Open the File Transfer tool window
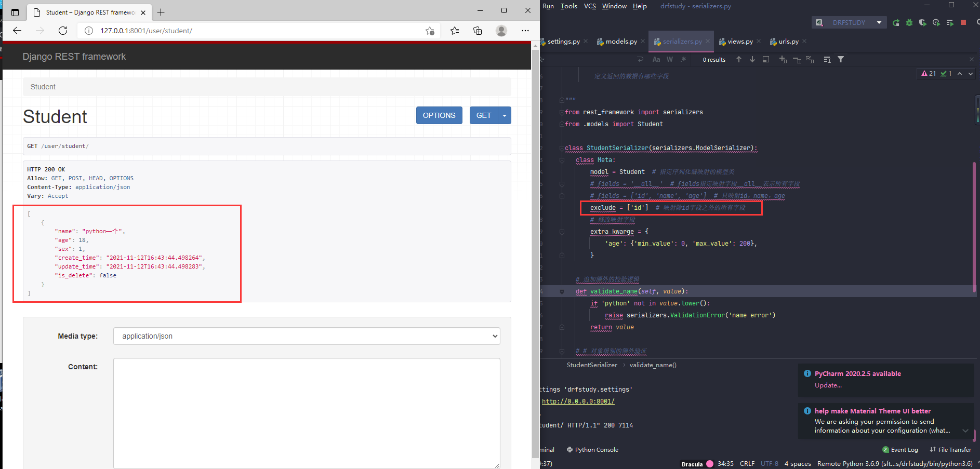This screenshot has height=469, width=980. tap(950, 450)
